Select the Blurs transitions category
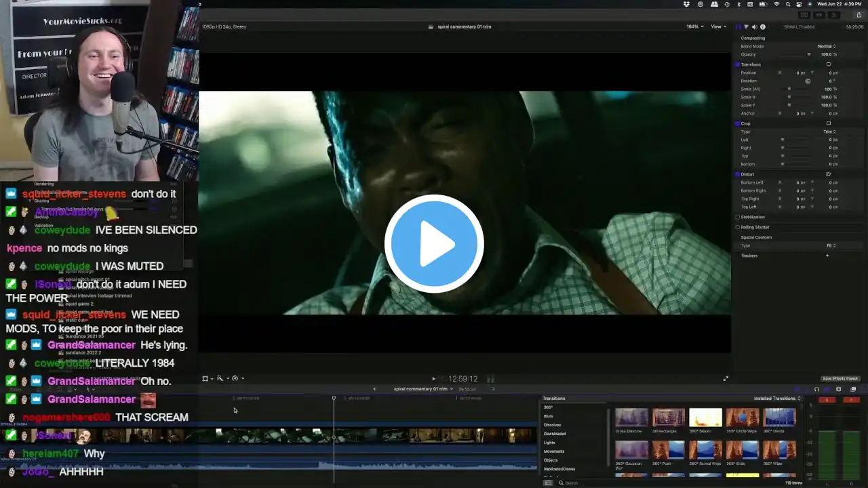This screenshot has height=488, width=868. (549, 416)
